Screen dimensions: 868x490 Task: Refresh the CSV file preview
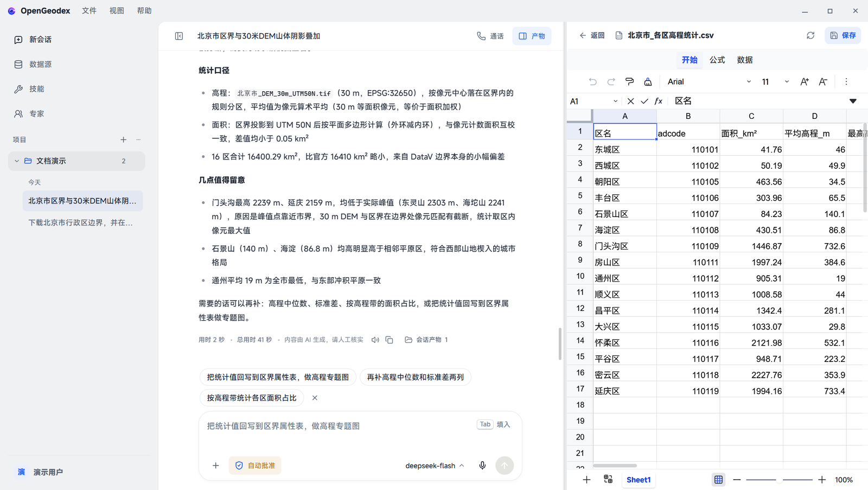pos(810,35)
